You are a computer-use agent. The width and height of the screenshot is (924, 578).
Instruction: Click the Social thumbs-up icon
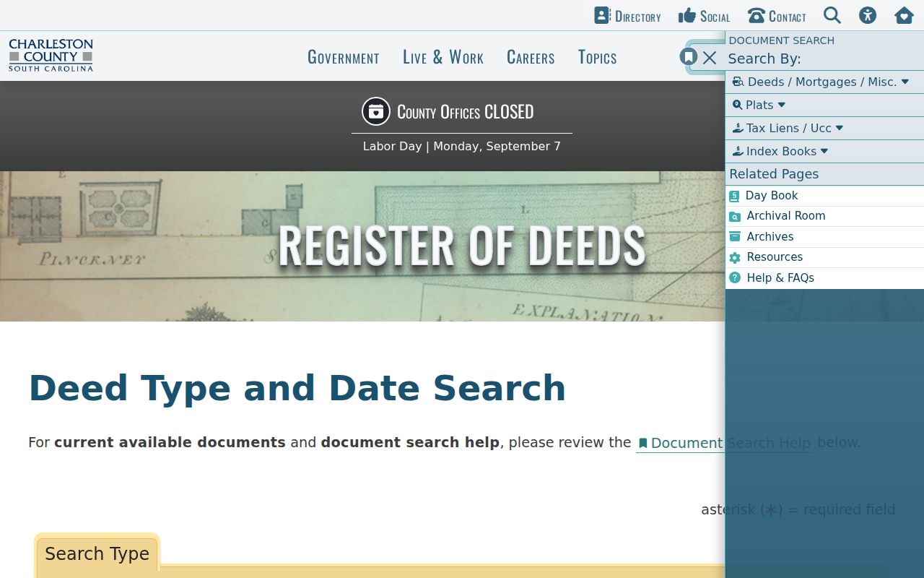pyautogui.click(x=687, y=16)
